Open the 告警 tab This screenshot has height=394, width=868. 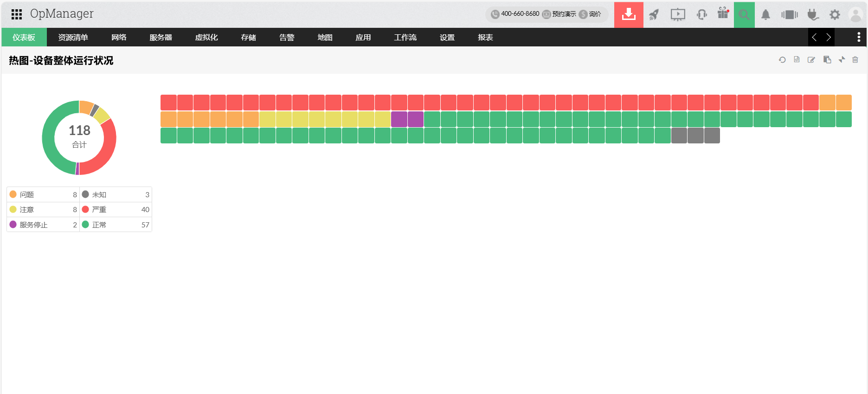[287, 37]
